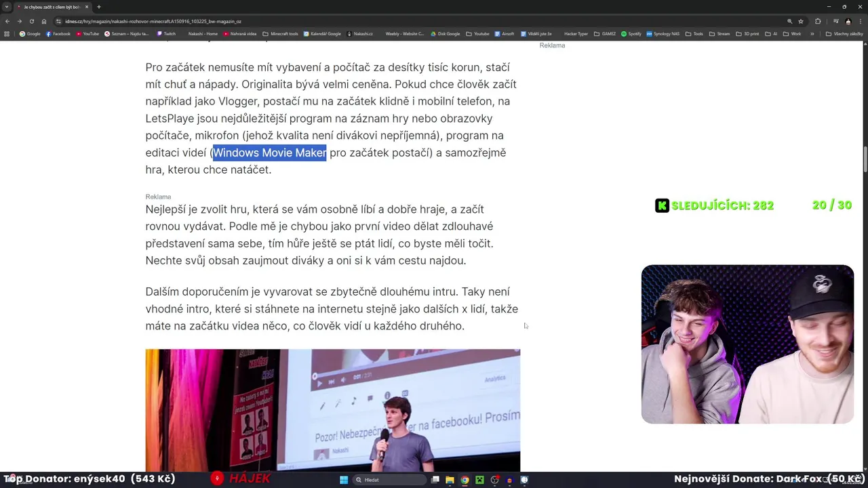Screen dimensions: 868x488
Task: Open the Weebly website bookmark
Action: pos(404,34)
